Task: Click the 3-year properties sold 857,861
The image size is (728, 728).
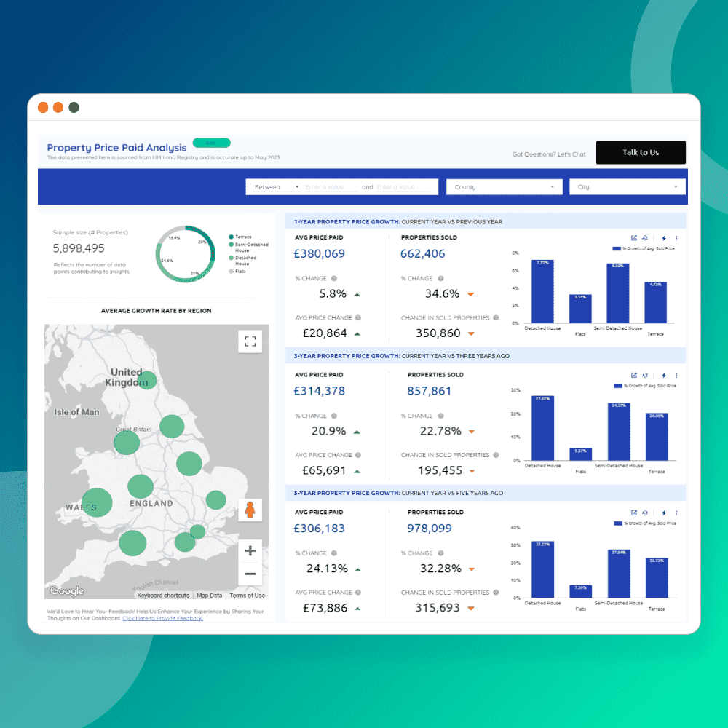Action: (x=429, y=391)
